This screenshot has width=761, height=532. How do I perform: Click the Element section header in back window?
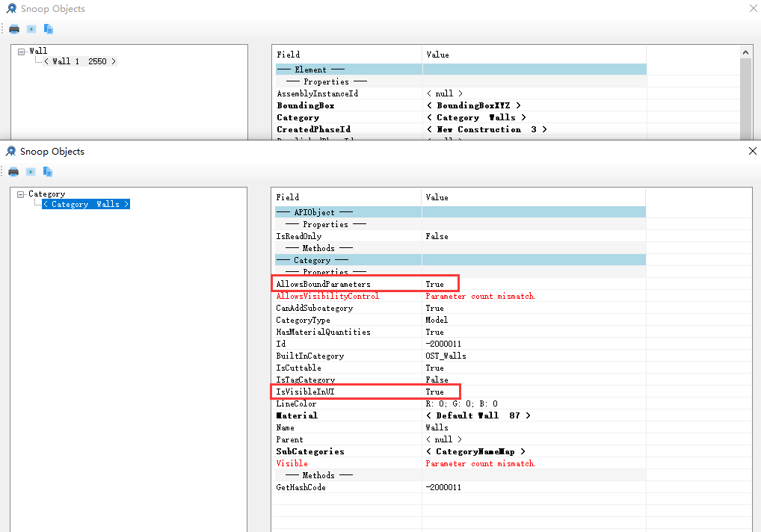[461, 69]
